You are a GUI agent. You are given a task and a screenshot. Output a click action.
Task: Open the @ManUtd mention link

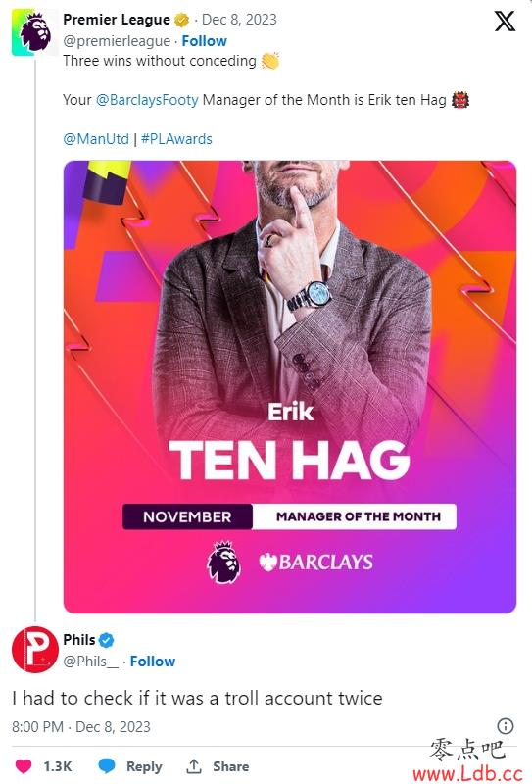pyautogui.click(x=96, y=139)
